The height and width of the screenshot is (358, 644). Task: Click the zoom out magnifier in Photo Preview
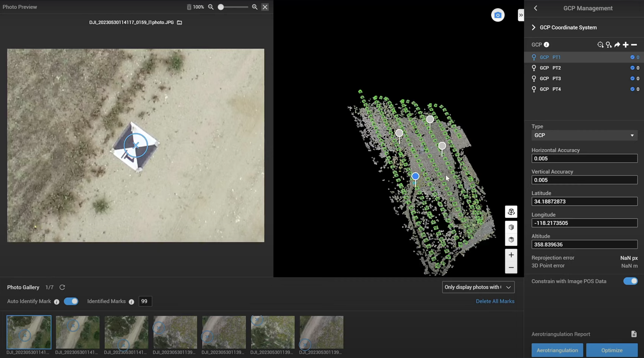tap(211, 7)
